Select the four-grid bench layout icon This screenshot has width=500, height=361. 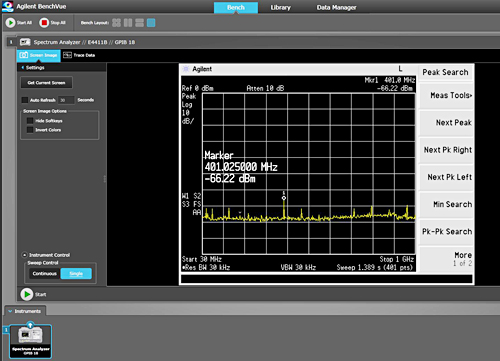tap(116, 23)
